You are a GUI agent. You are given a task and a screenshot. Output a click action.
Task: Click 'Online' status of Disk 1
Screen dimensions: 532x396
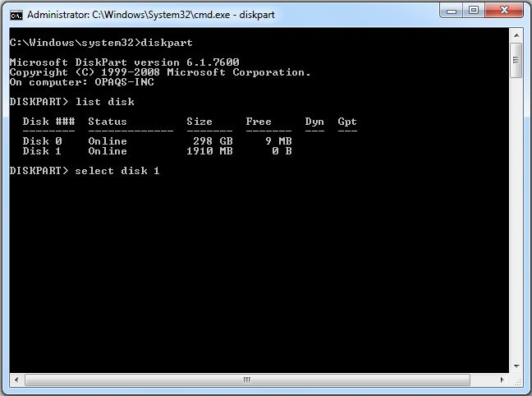pyautogui.click(x=108, y=151)
